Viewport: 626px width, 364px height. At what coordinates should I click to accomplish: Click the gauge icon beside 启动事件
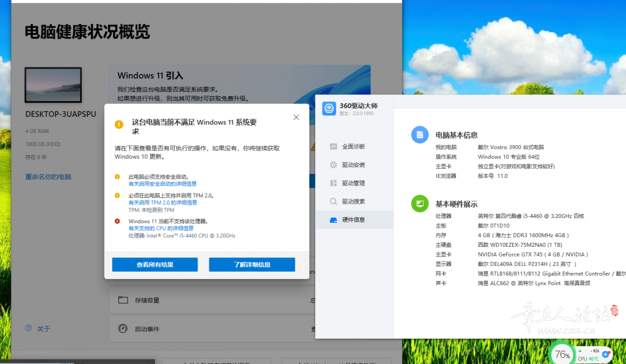point(123,329)
